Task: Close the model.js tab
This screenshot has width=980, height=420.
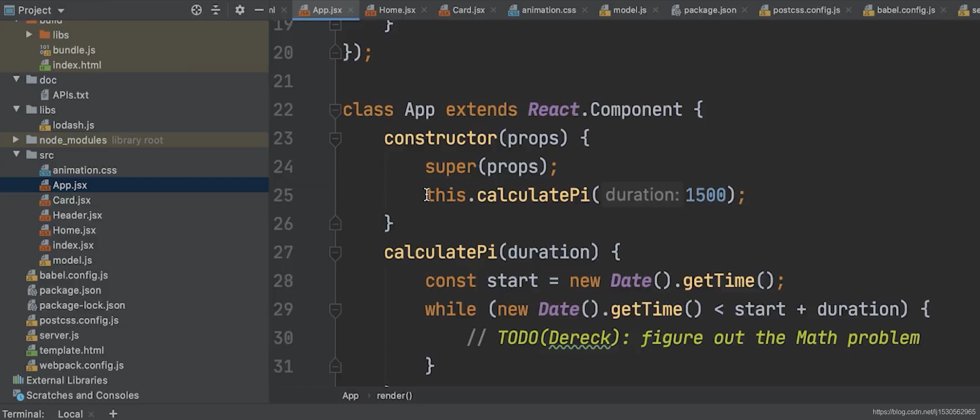Action: pyautogui.click(x=656, y=10)
